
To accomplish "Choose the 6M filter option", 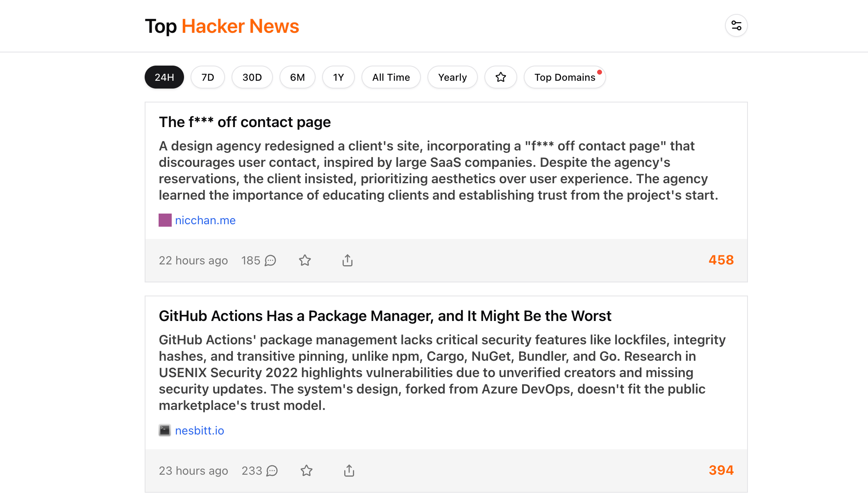I will point(298,77).
